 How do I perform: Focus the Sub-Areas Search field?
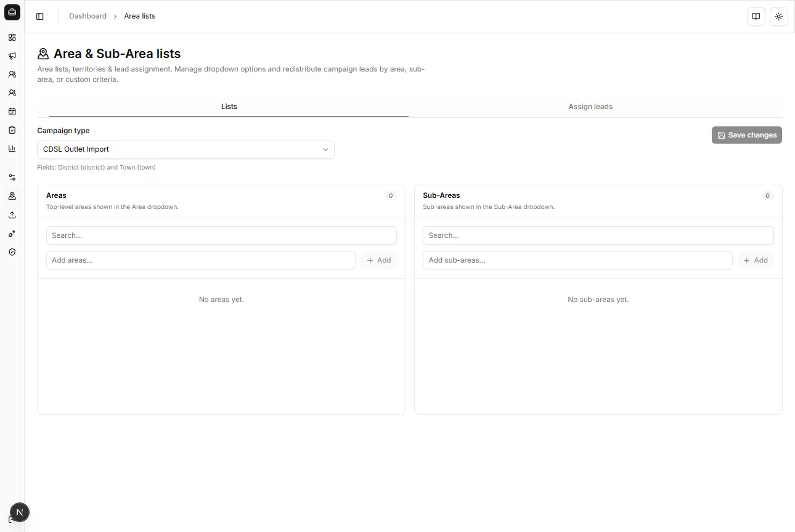pos(598,235)
